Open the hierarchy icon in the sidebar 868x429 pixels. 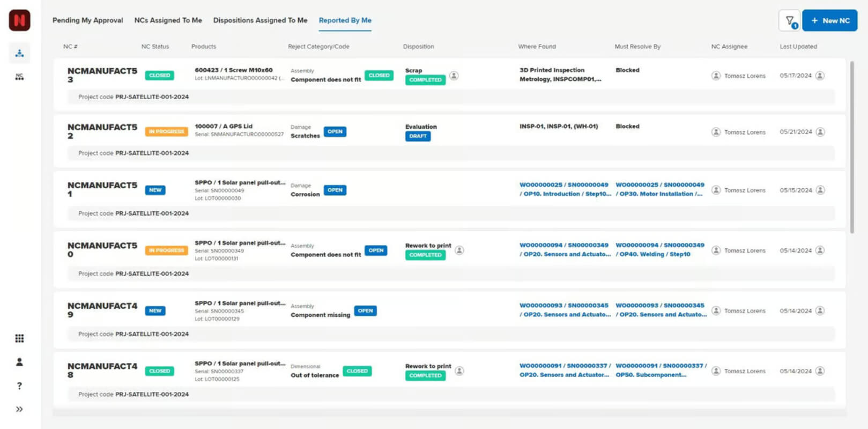tap(19, 53)
